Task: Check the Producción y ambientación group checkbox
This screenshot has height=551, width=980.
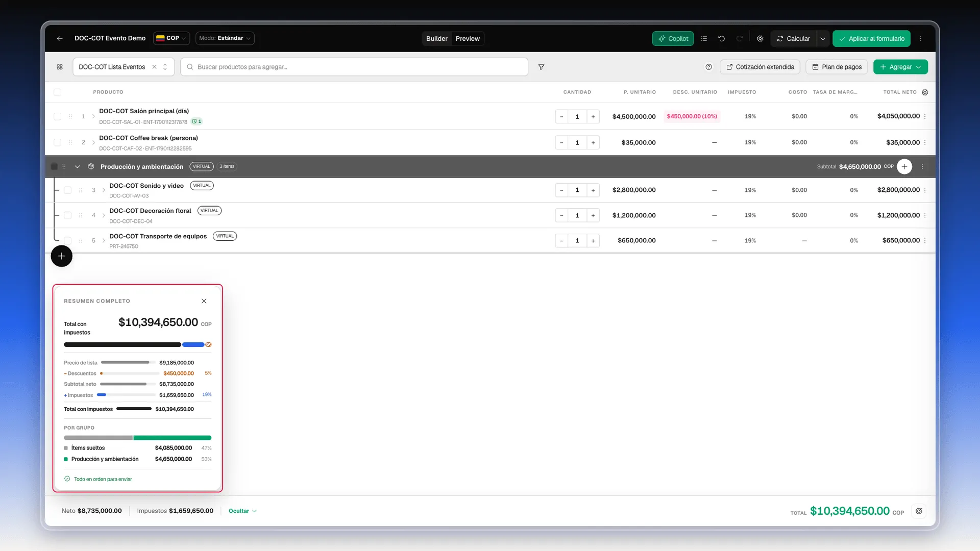Action: click(54, 166)
